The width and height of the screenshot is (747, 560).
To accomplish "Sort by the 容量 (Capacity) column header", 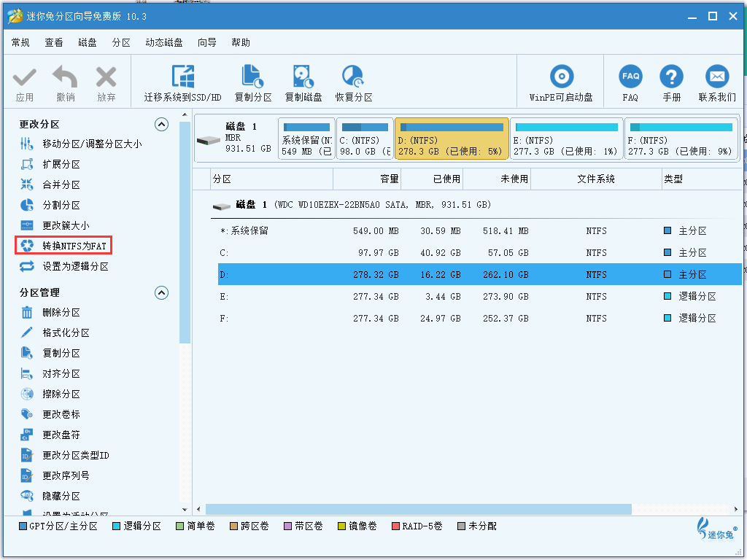I will pyautogui.click(x=367, y=179).
